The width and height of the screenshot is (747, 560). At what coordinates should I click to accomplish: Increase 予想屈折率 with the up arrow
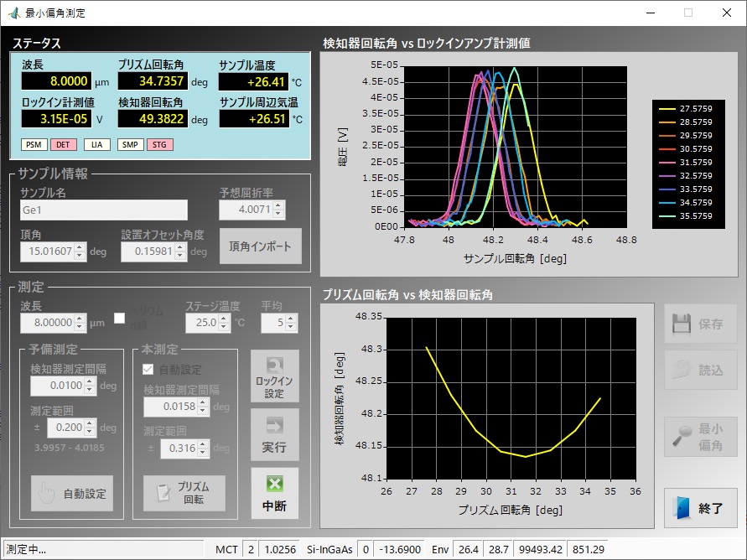point(278,205)
